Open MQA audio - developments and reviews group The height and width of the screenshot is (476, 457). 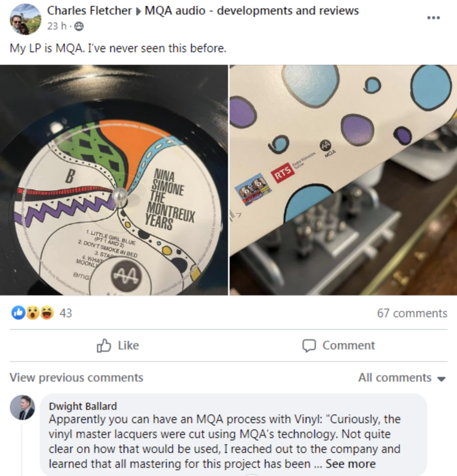pyautogui.click(x=251, y=11)
